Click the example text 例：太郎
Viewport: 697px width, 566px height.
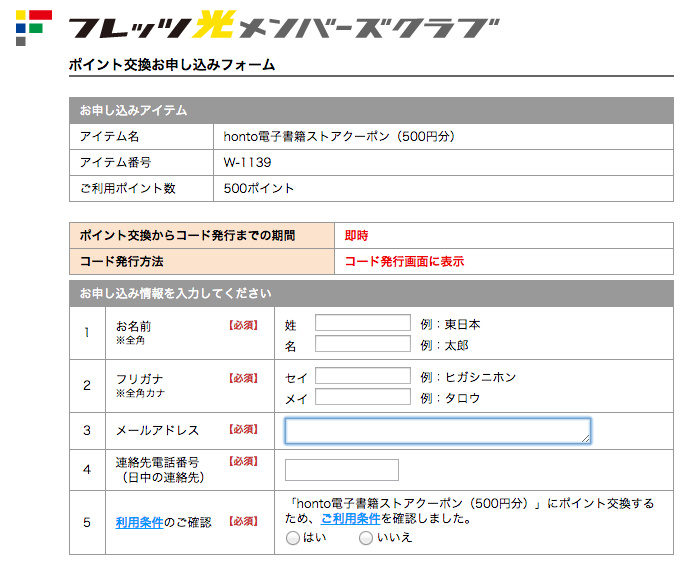[445, 345]
